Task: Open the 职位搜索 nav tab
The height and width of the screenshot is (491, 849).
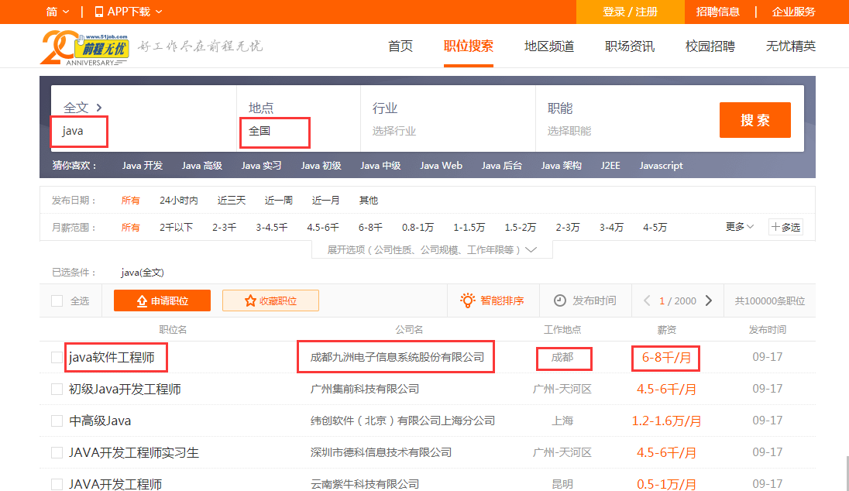Action: tap(468, 46)
